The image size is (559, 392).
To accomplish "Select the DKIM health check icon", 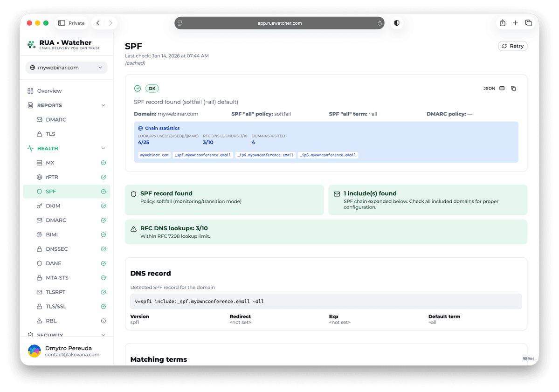I will (103, 206).
